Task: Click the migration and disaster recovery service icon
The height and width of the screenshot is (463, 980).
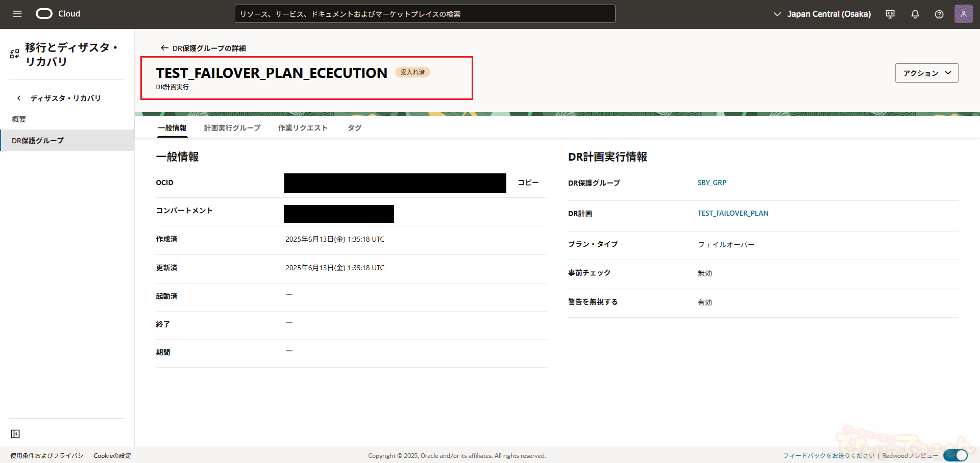Action: click(15, 54)
